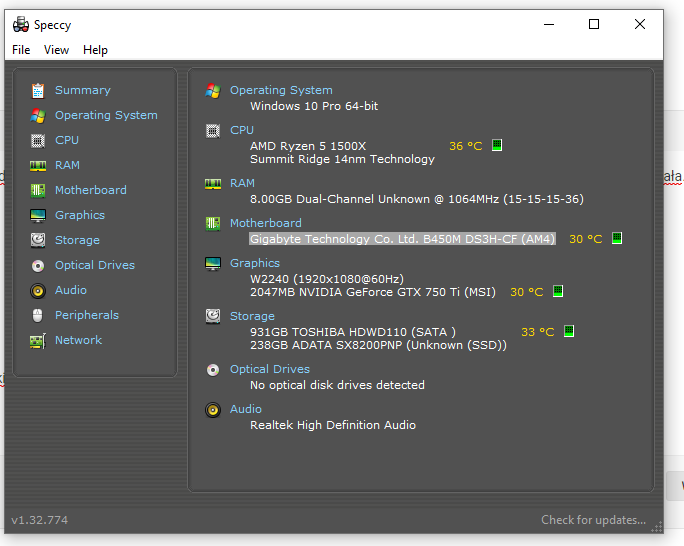Open Network section from sidebar

pos(78,340)
